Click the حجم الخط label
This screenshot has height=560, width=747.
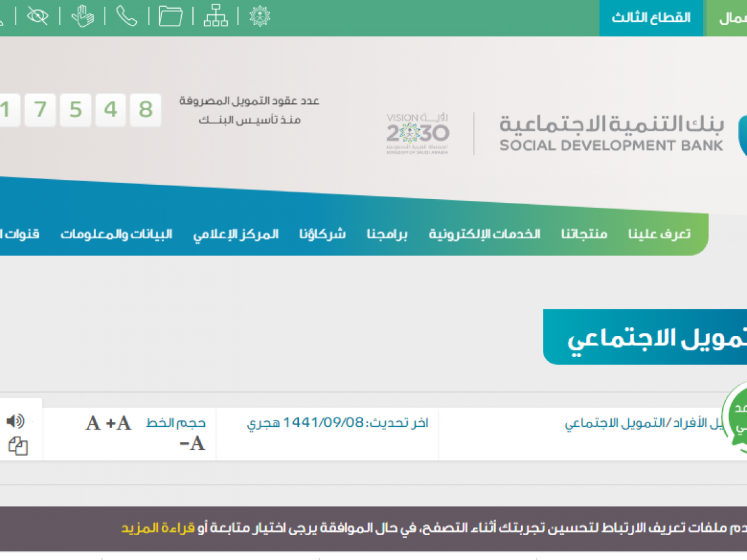176,423
